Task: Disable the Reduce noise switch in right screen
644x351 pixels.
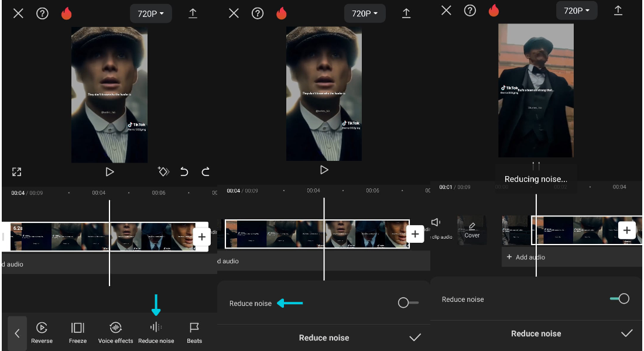Action: (619, 298)
